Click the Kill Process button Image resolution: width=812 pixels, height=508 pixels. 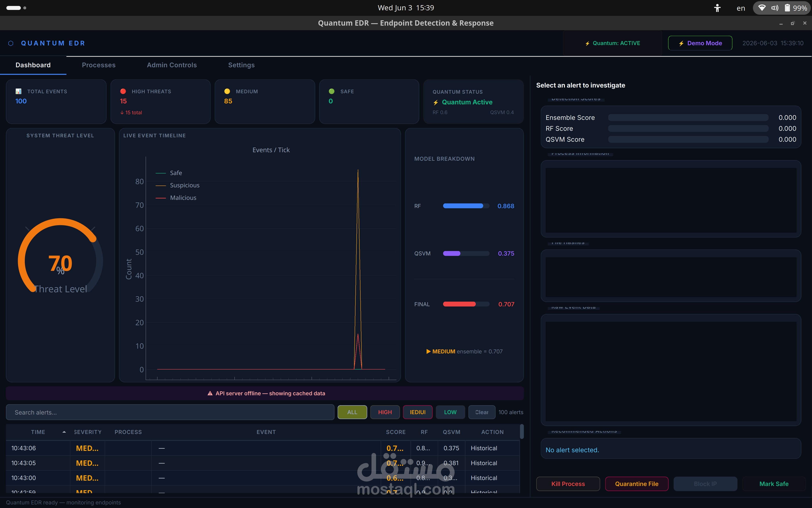568,484
